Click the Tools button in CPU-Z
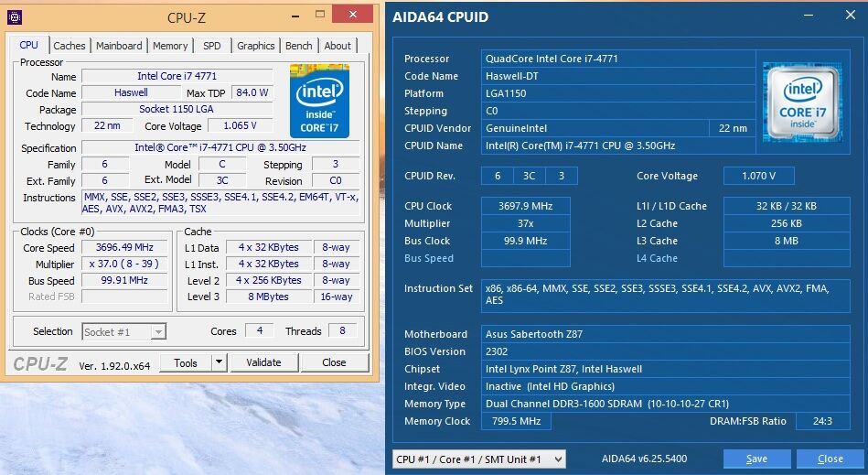 [186, 362]
